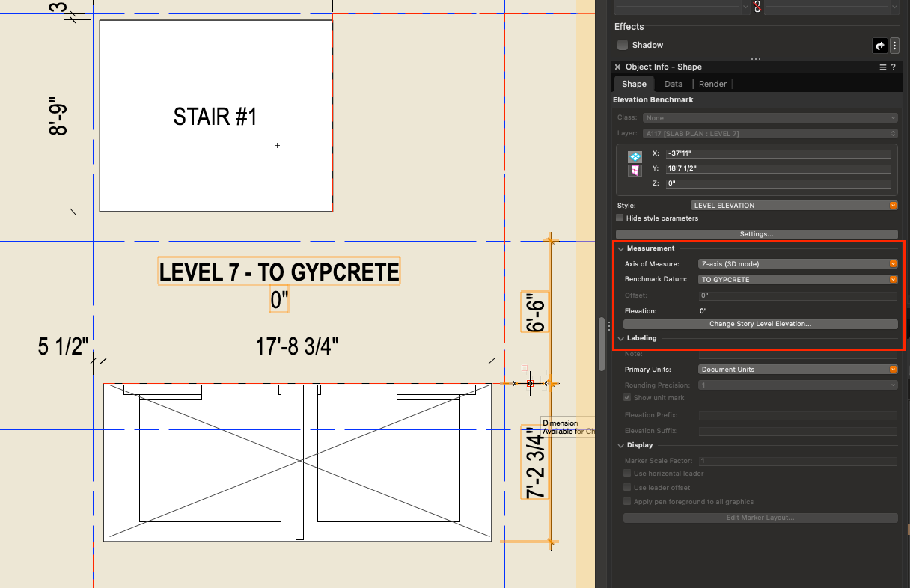Open the three-dot menu next to Shadow
This screenshot has width=910, height=588.
tap(895, 46)
